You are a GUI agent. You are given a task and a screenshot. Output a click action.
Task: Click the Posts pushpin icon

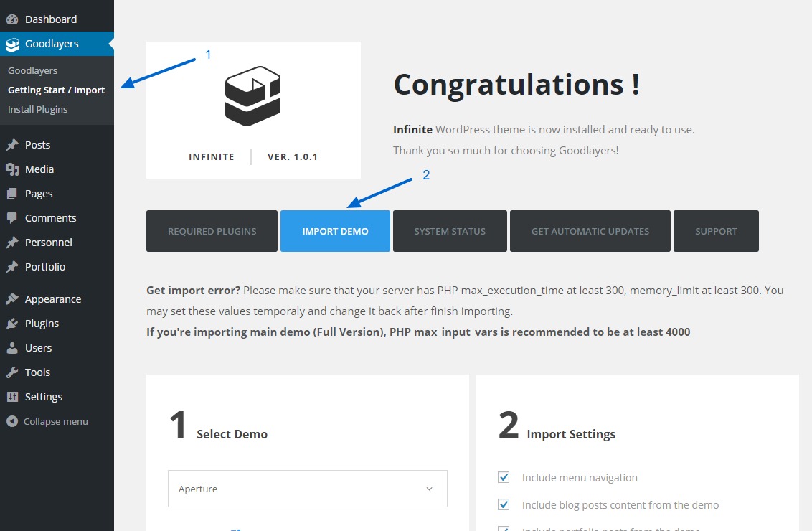click(x=12, y=145)
